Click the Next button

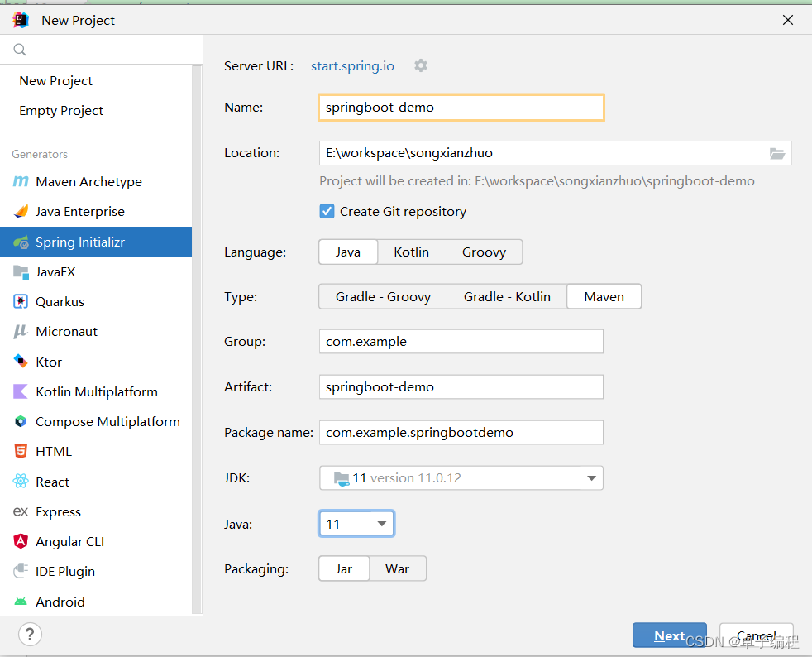[x=670, y=635]
